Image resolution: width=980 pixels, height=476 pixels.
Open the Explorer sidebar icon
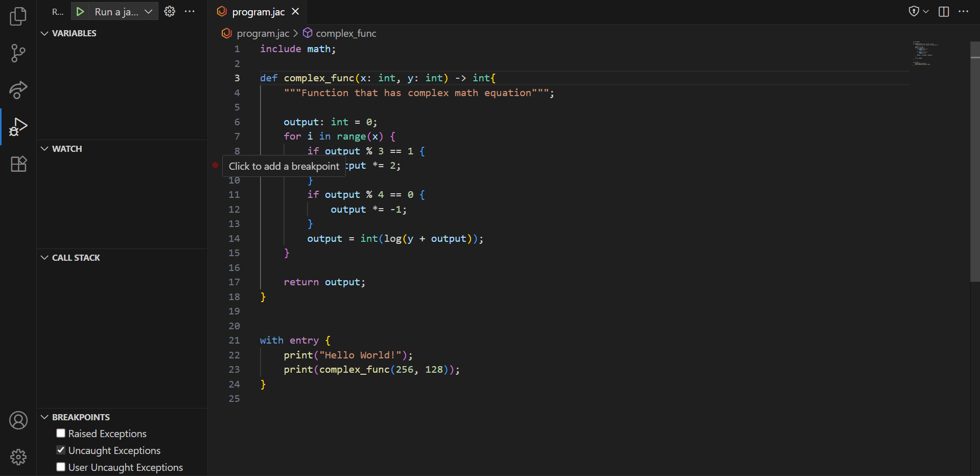point(18,16)
